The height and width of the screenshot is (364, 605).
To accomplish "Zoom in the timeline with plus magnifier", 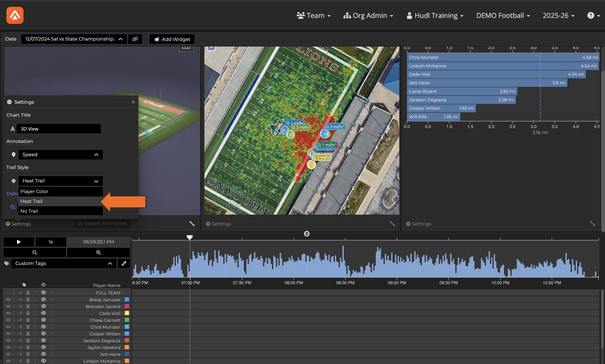I will (x=98, y=252).
